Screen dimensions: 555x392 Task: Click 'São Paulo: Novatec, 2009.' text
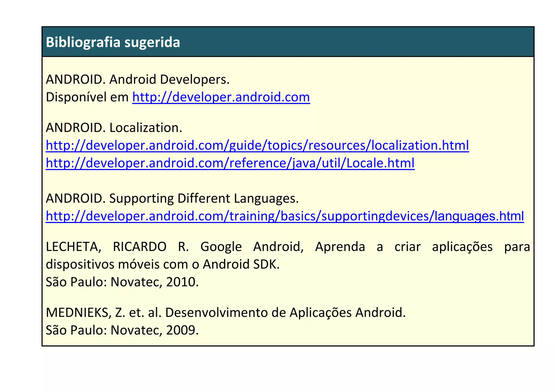122,330
